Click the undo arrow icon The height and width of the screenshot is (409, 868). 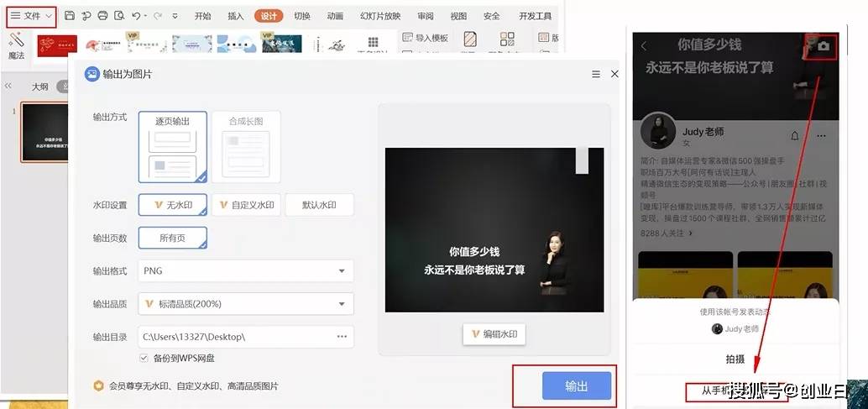pos(136,16)
